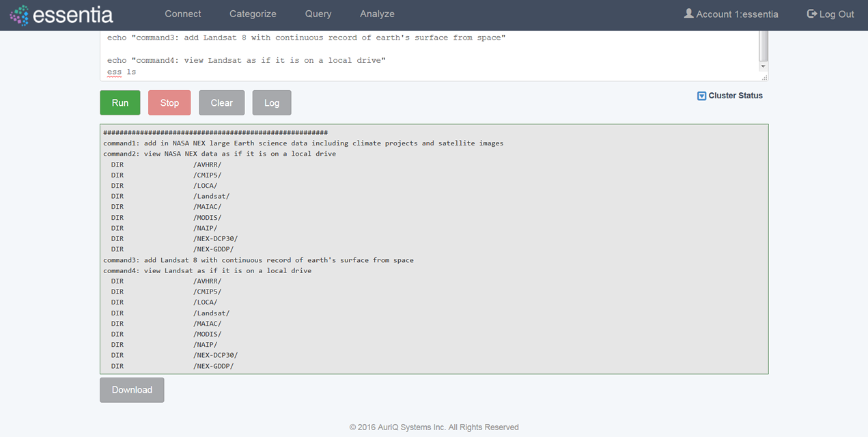Click the first /CMIP5/ output entry

tap(207, 175)
